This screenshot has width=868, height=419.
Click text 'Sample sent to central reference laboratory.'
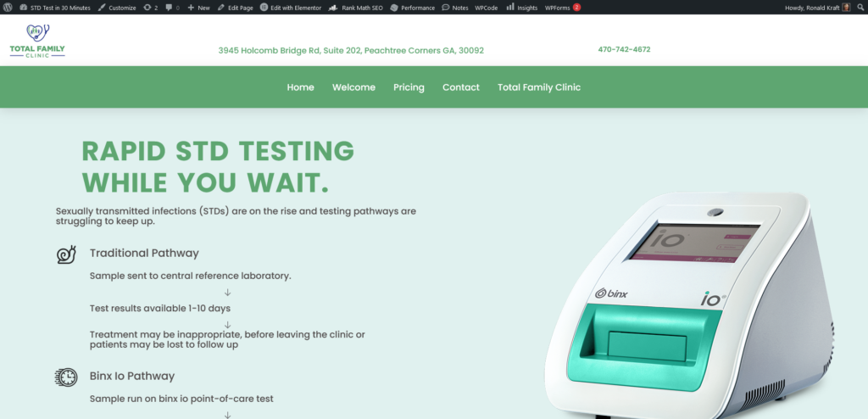point(191,276)
